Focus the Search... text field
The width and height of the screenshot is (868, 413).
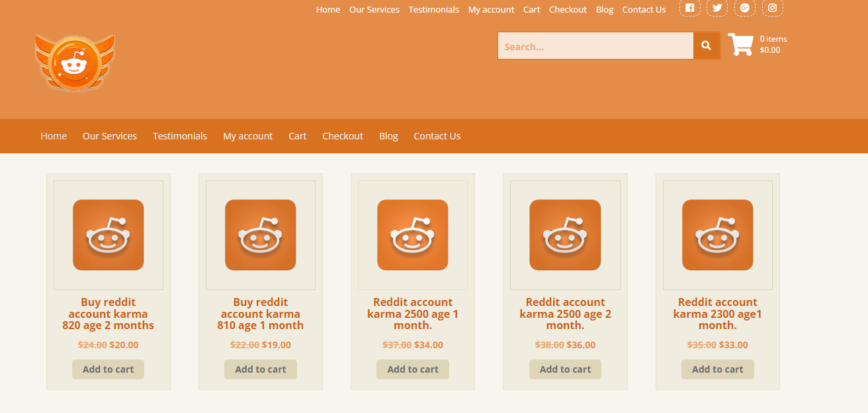tap(595, 46)
